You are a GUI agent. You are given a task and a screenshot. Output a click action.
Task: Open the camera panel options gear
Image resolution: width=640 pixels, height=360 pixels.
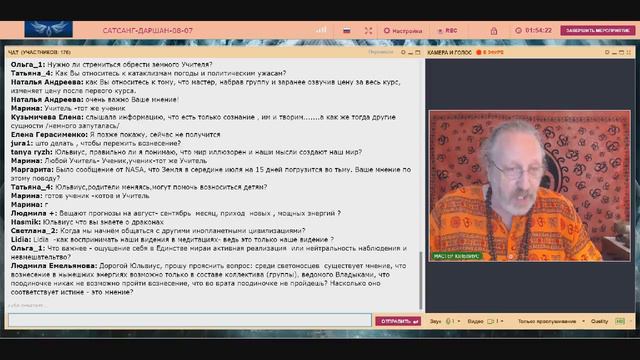coord(607,52)
